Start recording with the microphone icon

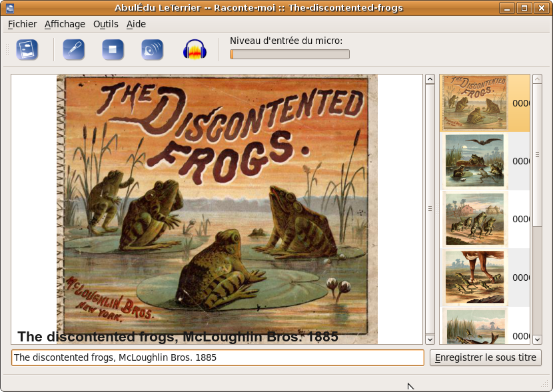pyautogui.click(x=74, y=50)
